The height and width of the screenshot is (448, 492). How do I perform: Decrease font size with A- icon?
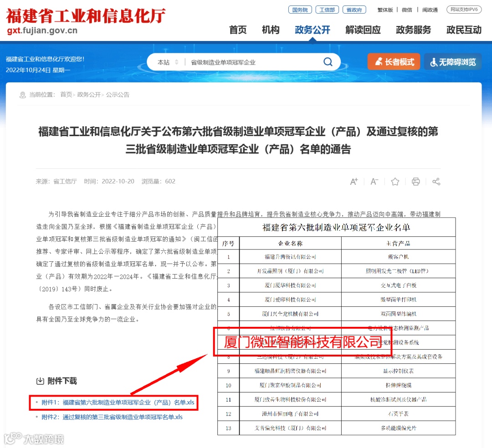click(374, 182)
